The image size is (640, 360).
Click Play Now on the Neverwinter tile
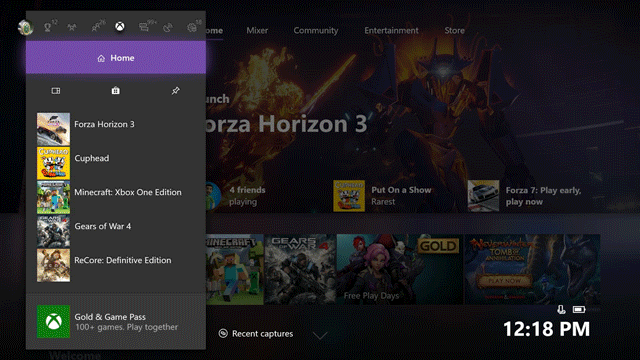504,281
